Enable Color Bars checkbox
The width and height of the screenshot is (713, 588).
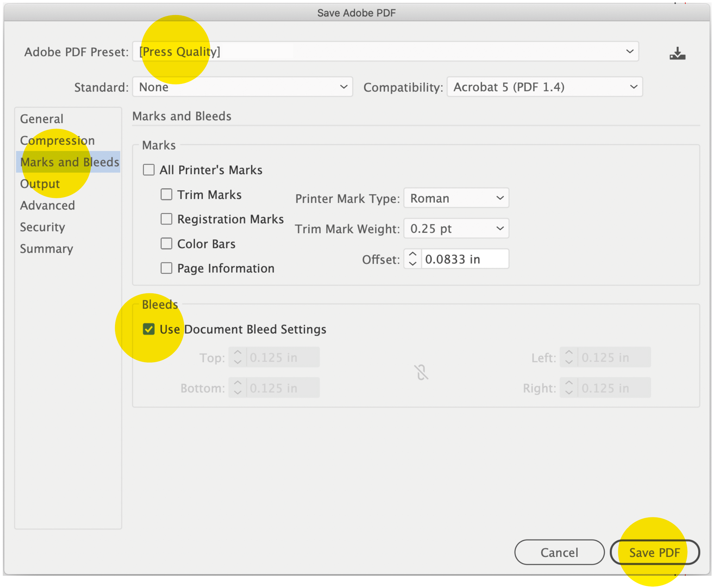(x=166, y=244)
